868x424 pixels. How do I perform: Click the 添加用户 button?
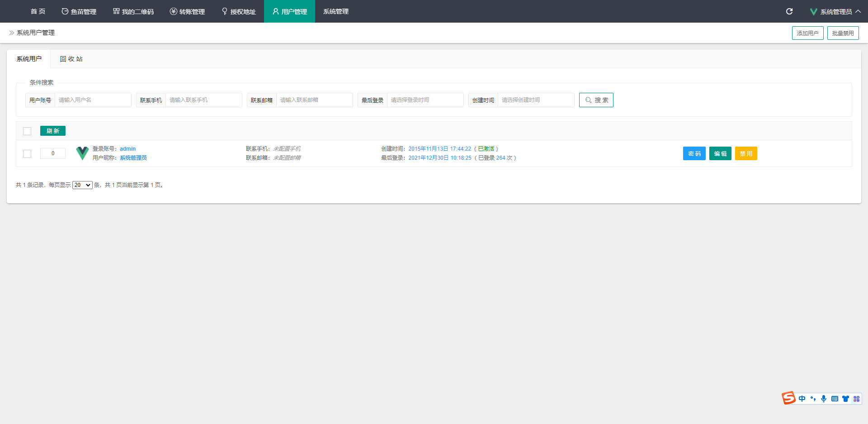tap(807, 33)
